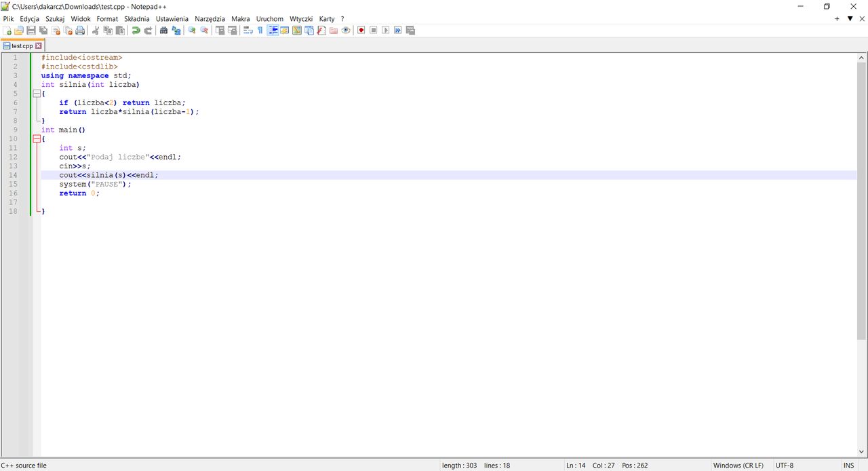The image size is (868, 471).
Task: Click the Close All documents toolbar icon
Action: point(68,31)
